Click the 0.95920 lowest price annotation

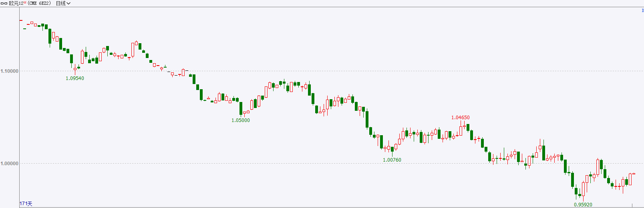tap(583, 204)
